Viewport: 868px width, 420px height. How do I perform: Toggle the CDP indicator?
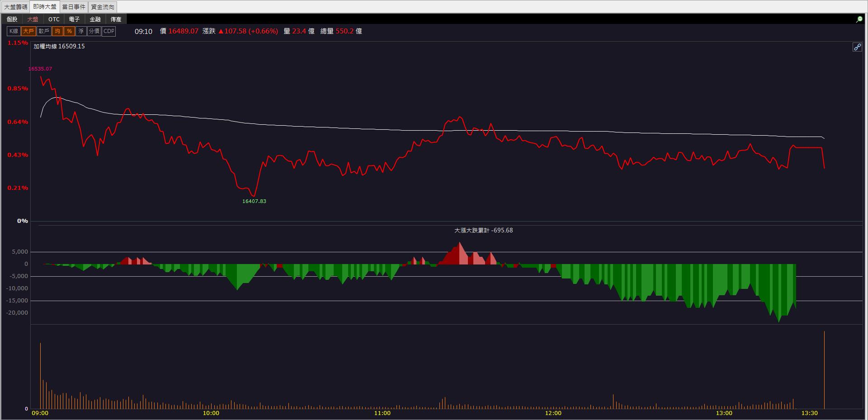point(109,31)
